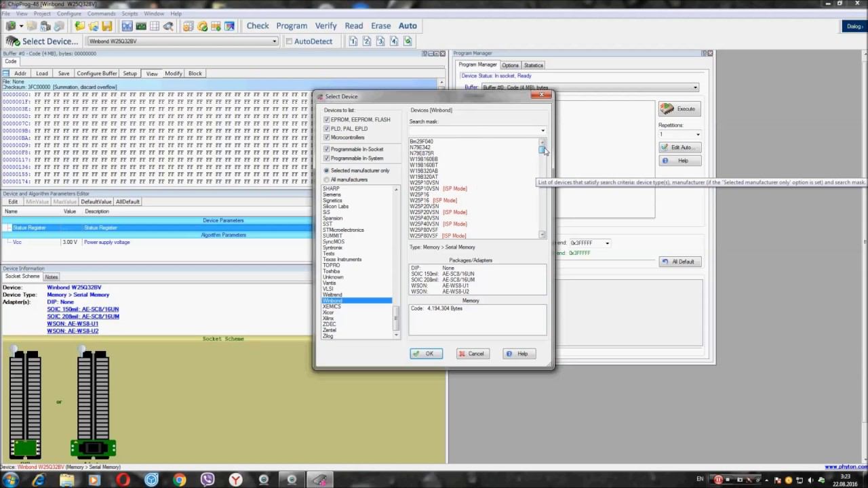Image resolution: width=868 pixels, height=488 pixels.
Task: Click in the Search mask input field
Action: (x=473, y=130)
